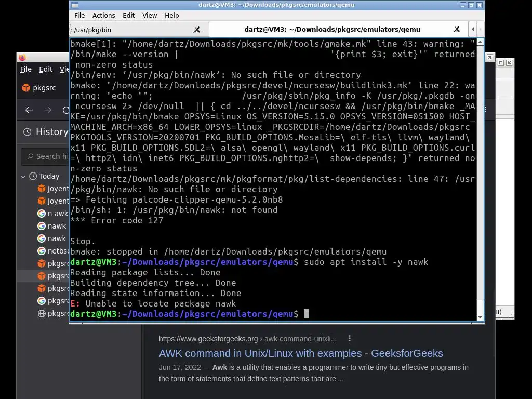Open the terminal File menu
Image resolution: width=532 pixels, height=399 pixels.
[79, 15]
